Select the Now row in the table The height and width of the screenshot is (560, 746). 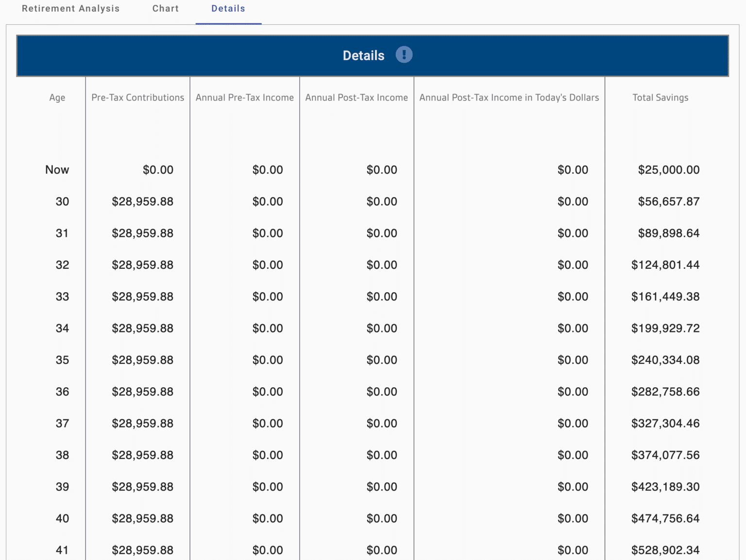click(57, 169)
